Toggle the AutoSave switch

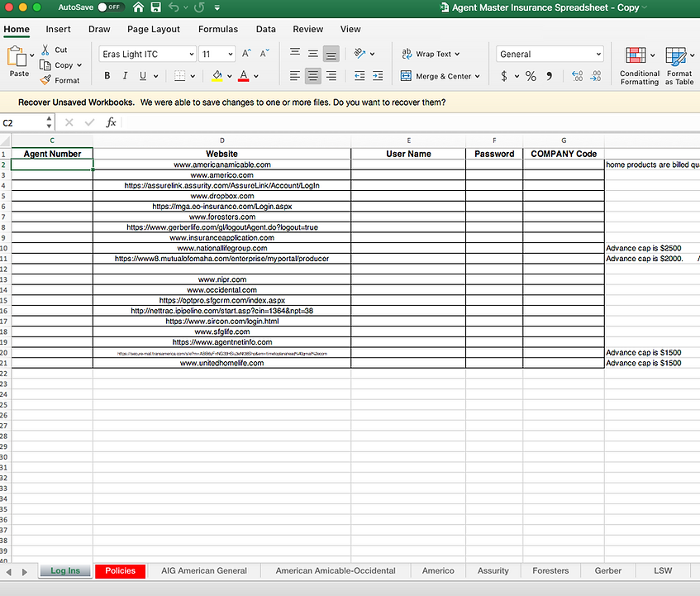(x=110, y=7)
